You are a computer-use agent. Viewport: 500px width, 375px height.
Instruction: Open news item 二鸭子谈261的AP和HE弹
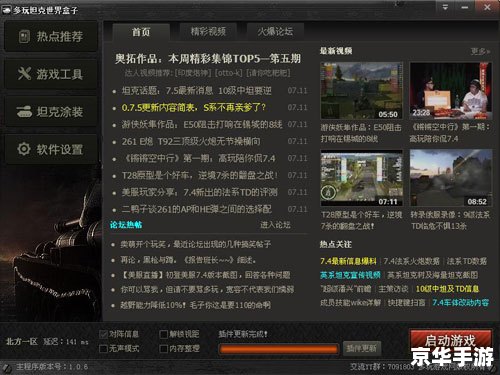[x=196, y=209]
